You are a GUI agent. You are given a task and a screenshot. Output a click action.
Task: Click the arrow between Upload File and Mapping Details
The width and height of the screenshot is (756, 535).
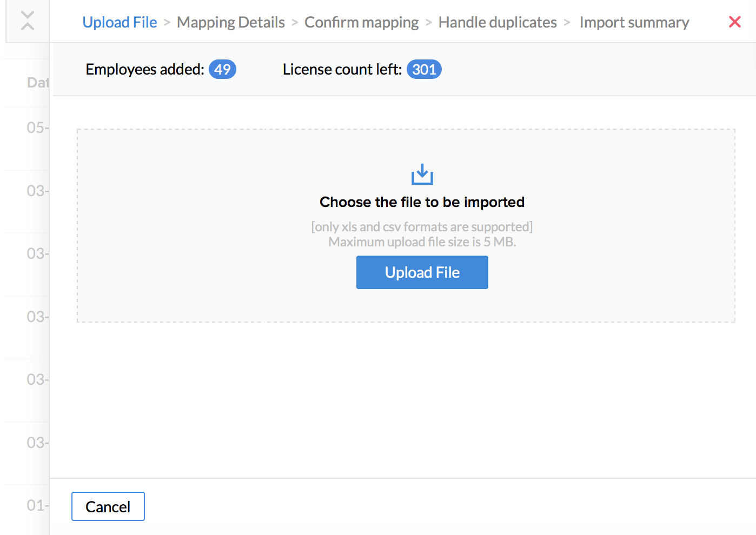click(x=167, y=22)
